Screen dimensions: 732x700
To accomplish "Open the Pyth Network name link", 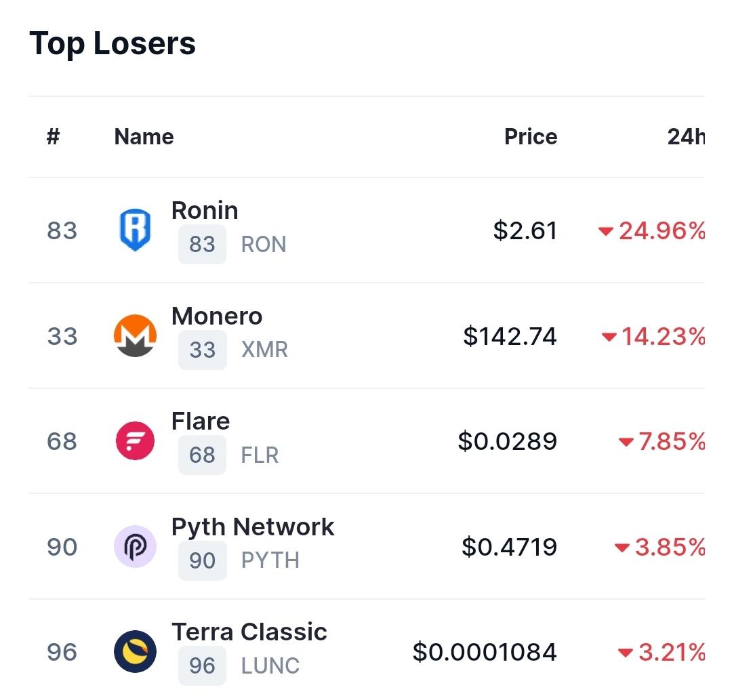I will click(x=253, y=527).
